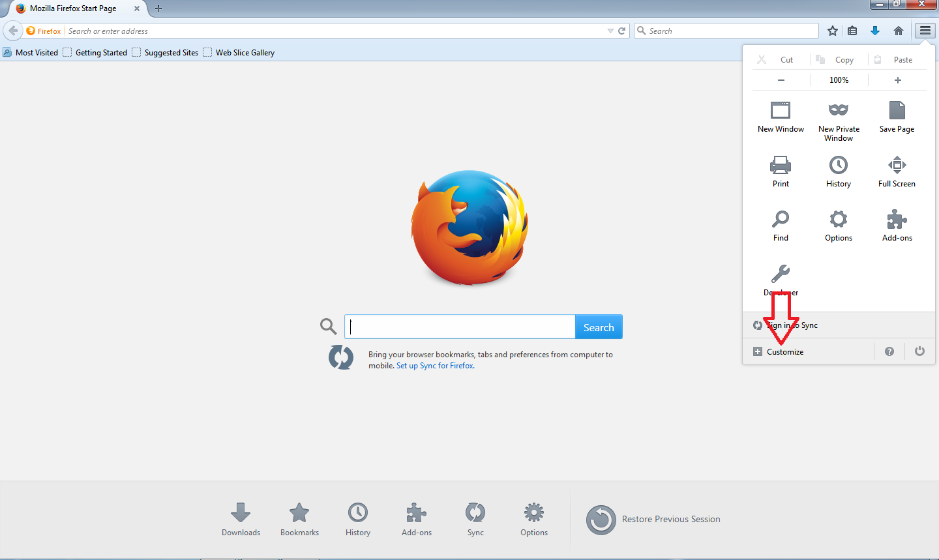This screenshot has height=560, width=939.
Task: Open Bookmarks star on start page
Action: tap(299, 520)
